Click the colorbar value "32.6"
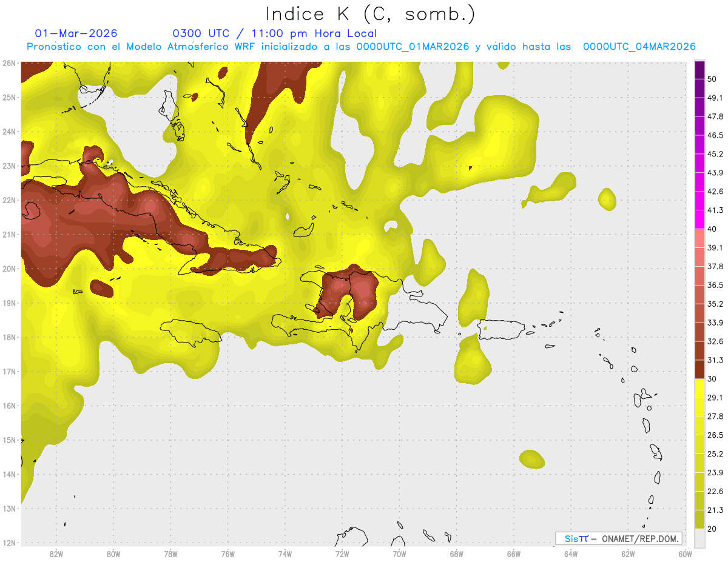 point(715,341)
